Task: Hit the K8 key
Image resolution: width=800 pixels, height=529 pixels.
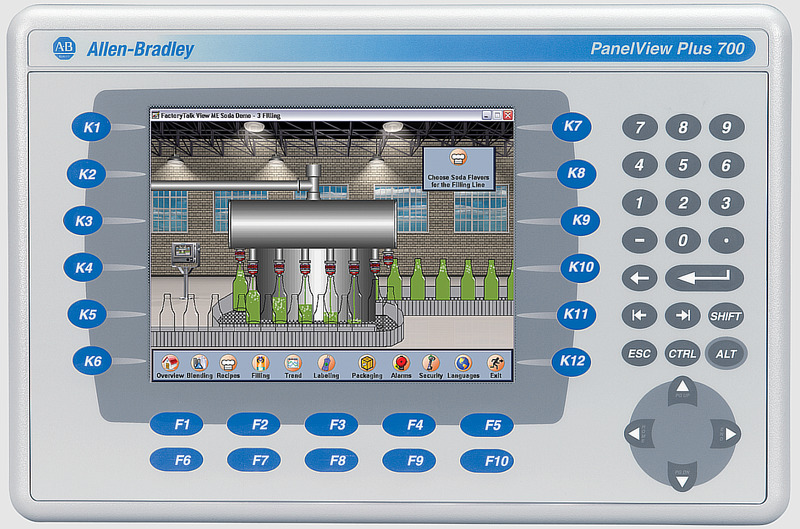Action: coord(577,173)
